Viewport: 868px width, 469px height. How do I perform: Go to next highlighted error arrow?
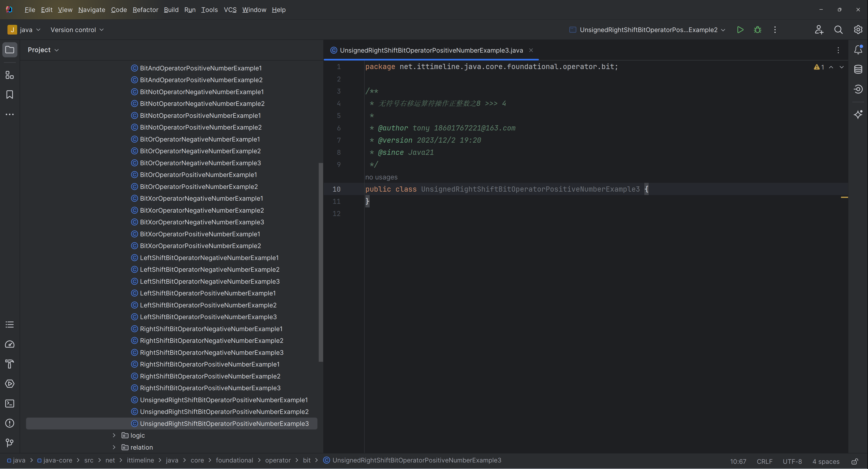point(842,67)
